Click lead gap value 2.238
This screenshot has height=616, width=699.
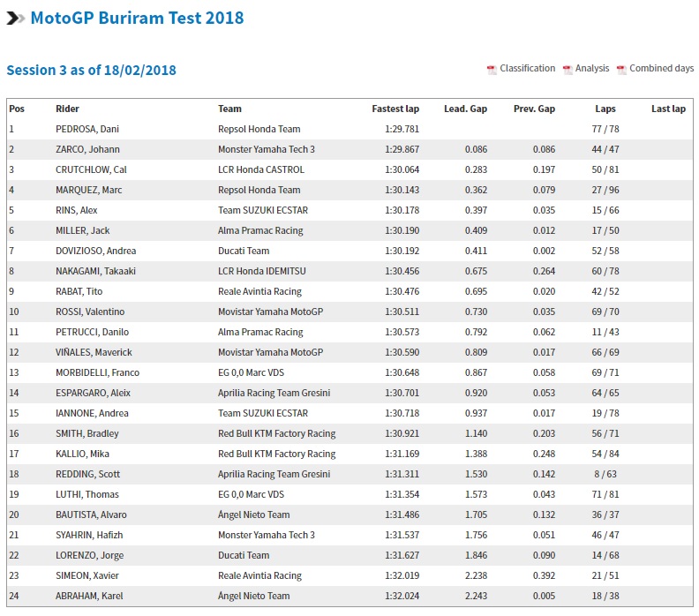[x=476, y=575]
